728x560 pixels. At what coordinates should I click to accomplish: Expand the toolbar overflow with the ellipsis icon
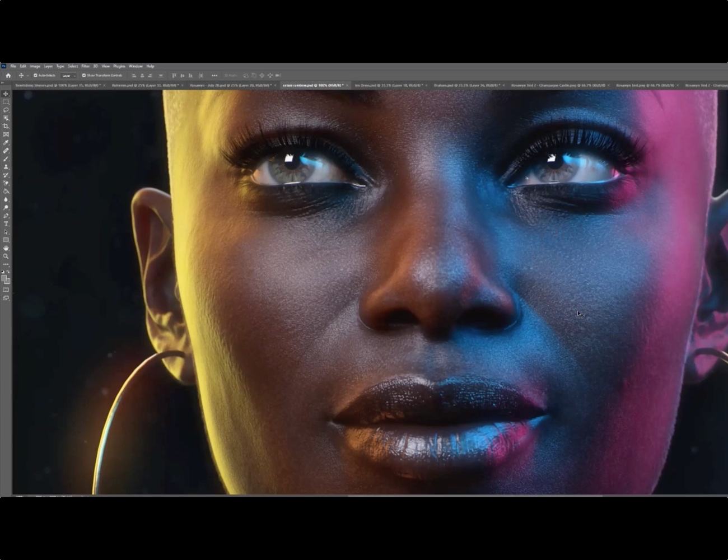coord(215,76)
